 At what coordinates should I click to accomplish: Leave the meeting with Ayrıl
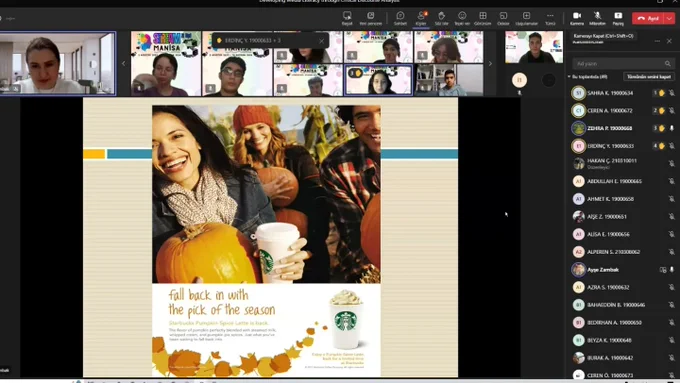click(648, 18)
